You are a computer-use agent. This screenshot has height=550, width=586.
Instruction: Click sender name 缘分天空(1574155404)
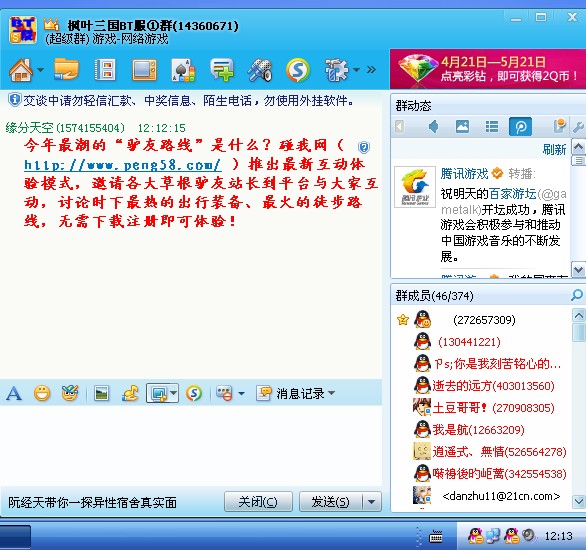(x=65, y=128)
